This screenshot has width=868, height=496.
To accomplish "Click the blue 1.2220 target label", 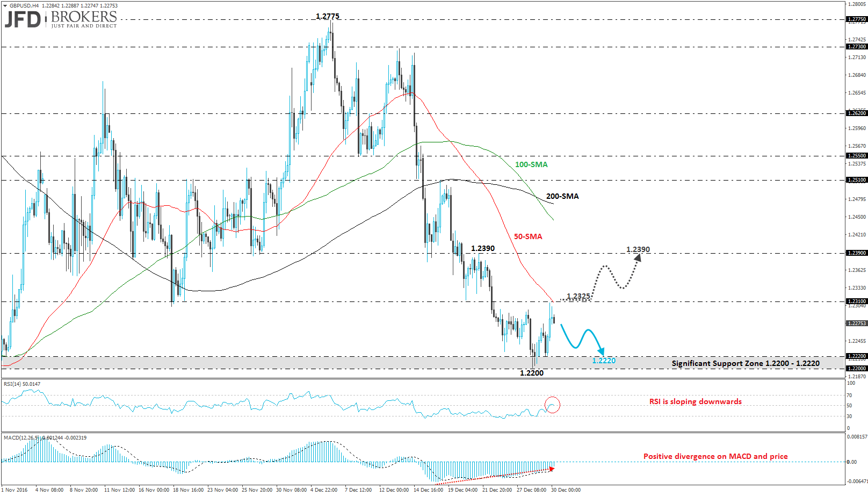I will (604, 361).
